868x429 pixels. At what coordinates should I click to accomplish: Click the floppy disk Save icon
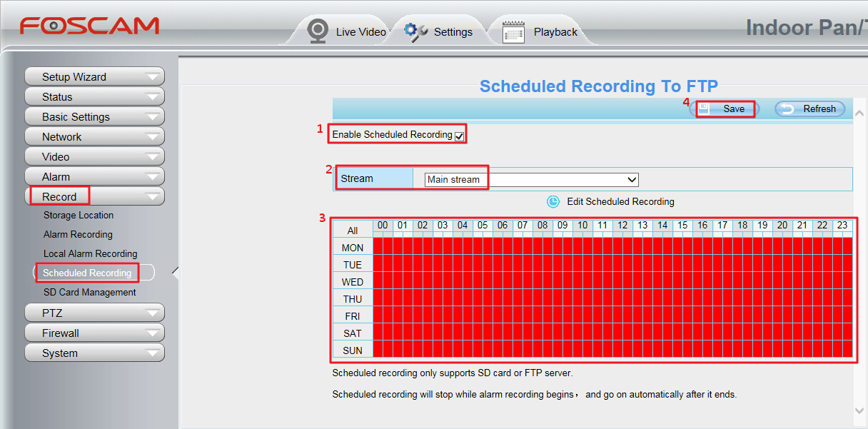[704, 108]
